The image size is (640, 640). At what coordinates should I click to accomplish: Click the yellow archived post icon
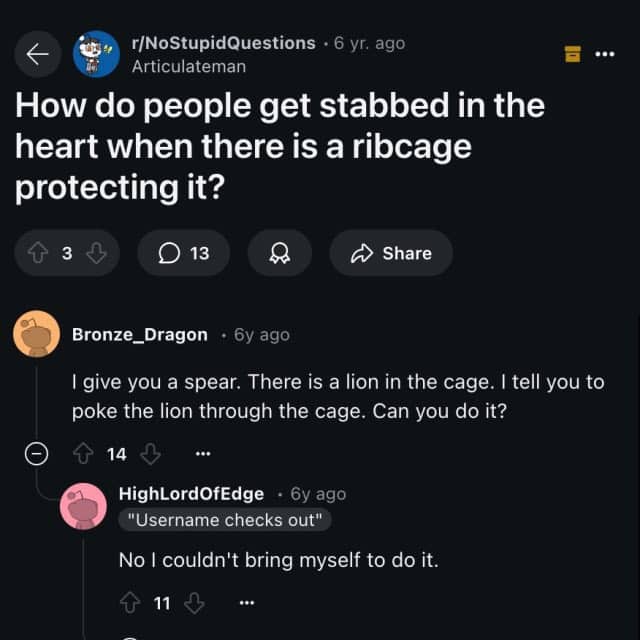coord(572,54)
